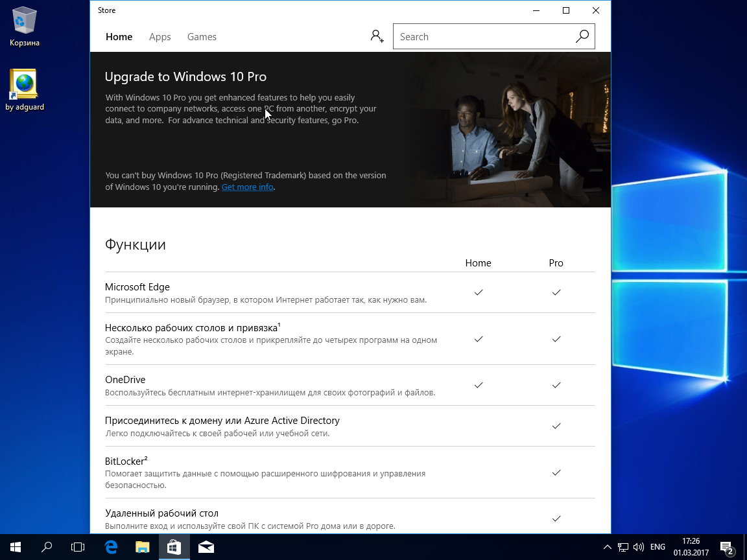The width and height of the screenshot is (747, 560).
Task: Click the Home column header
Action: (478, 263)
